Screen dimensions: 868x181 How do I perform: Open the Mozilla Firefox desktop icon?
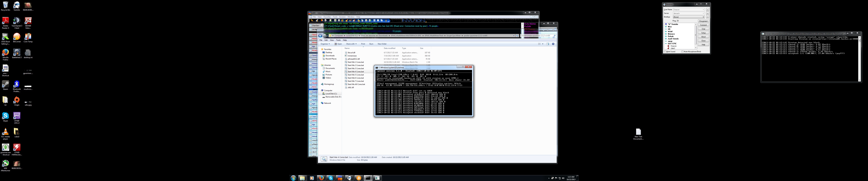[x=5, y=55]
